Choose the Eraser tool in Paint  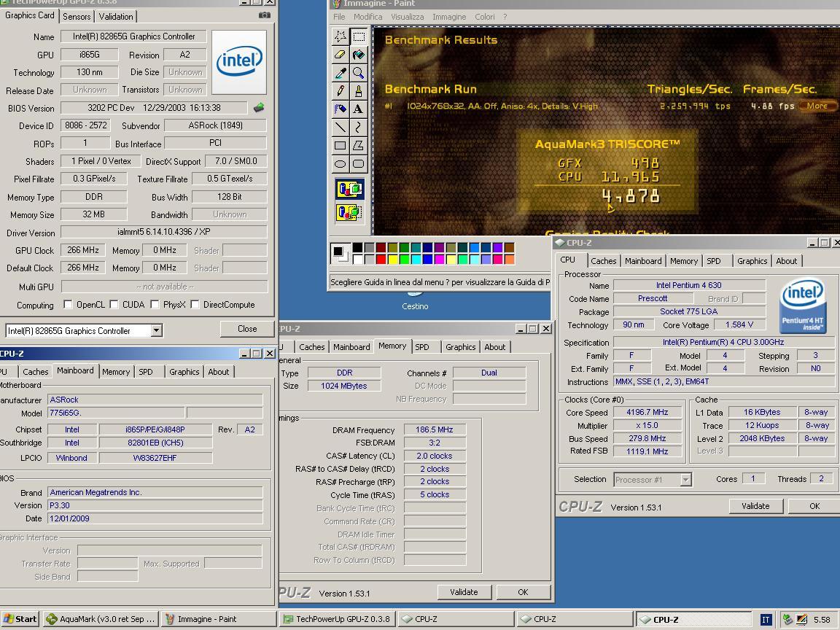341,55
